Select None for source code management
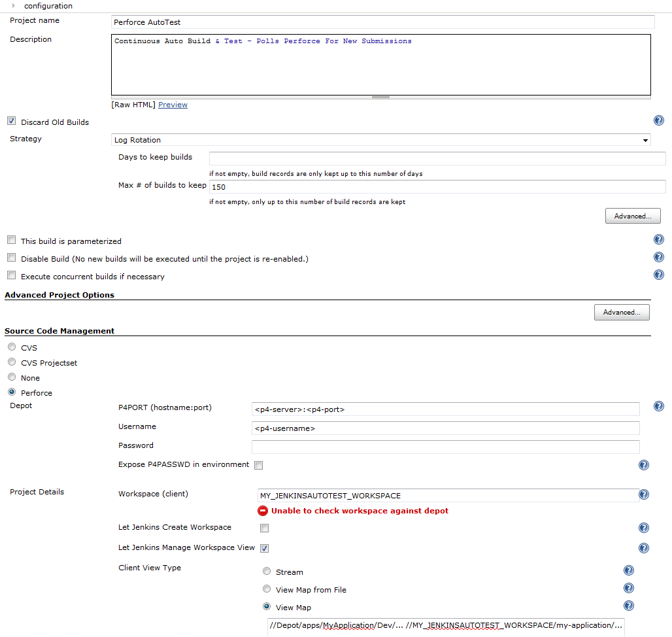 point(12,376)
